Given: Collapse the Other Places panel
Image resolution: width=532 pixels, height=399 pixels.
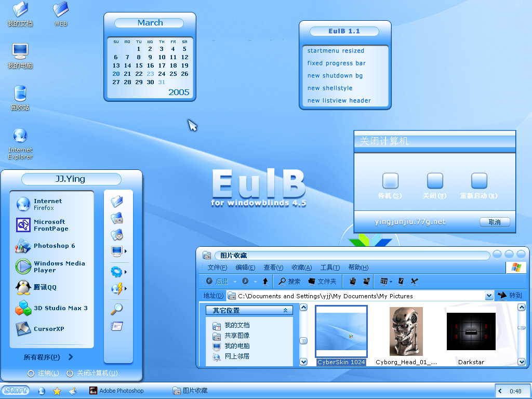Looking at the screenshot, I should click(x=285, y=311).
